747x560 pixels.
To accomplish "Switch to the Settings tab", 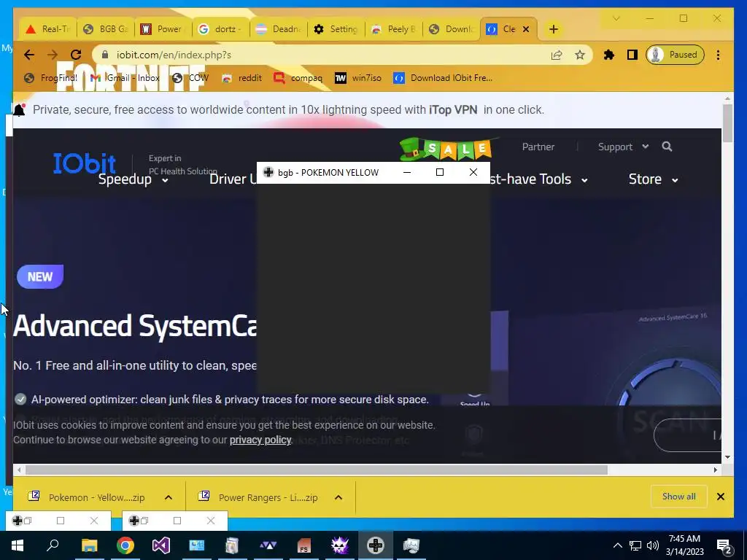I will 336,29.
